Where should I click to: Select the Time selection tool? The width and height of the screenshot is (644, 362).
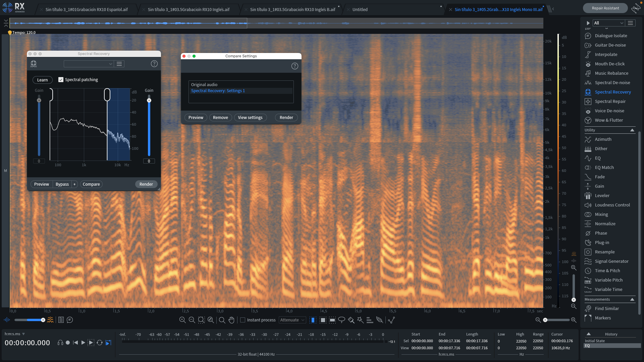point(313,320)
